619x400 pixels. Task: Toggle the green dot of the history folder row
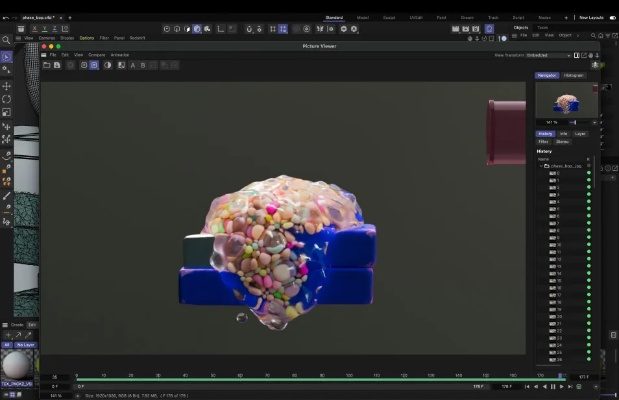588,166
